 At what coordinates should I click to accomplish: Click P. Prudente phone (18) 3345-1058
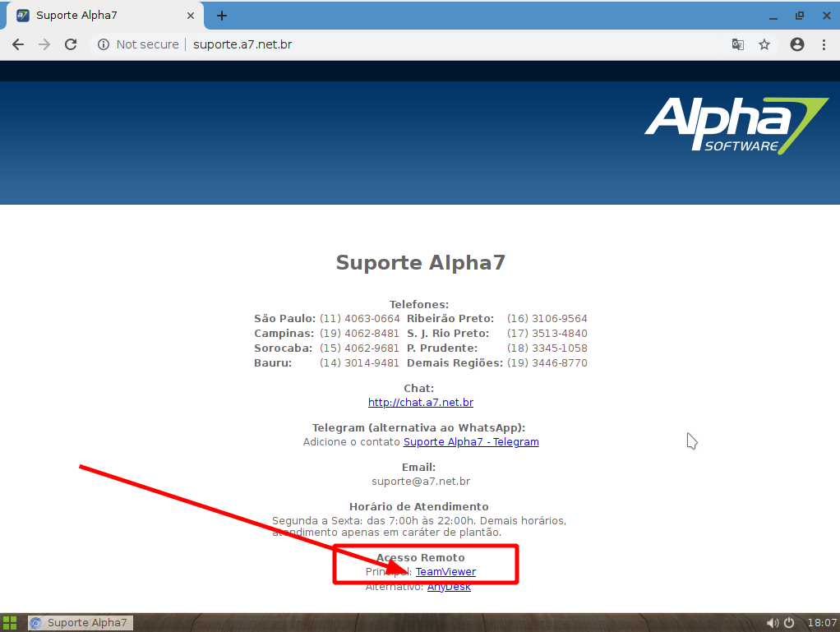click(x=547, y=348)
